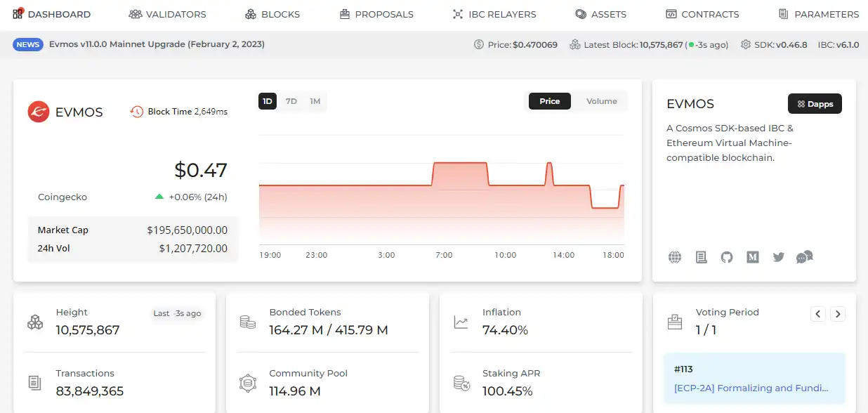The width and height of the screenshot is (868, 413).
Task: Show next voting proposal
Action: 838,315
